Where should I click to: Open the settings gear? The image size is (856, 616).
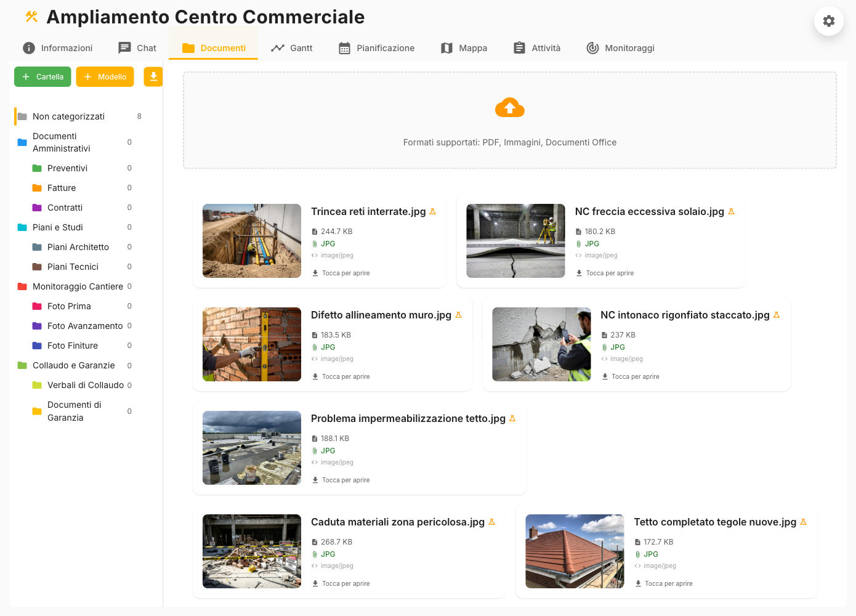828,21
